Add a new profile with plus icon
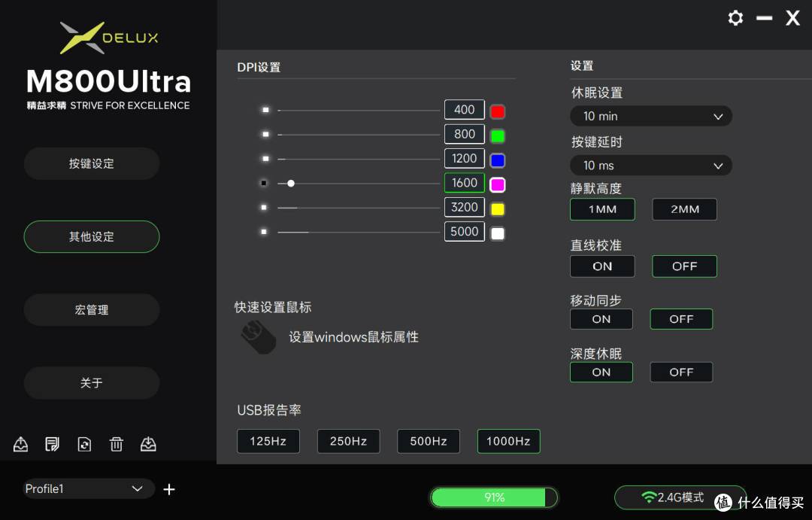 click(x=169, y=489)
